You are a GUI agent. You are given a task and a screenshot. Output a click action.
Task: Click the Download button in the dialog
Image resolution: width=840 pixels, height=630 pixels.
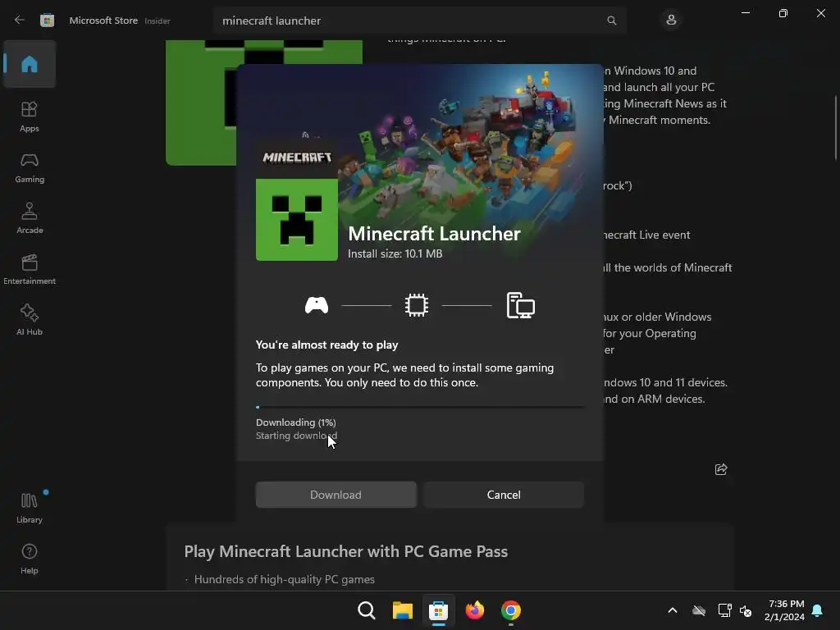point(336,495)
